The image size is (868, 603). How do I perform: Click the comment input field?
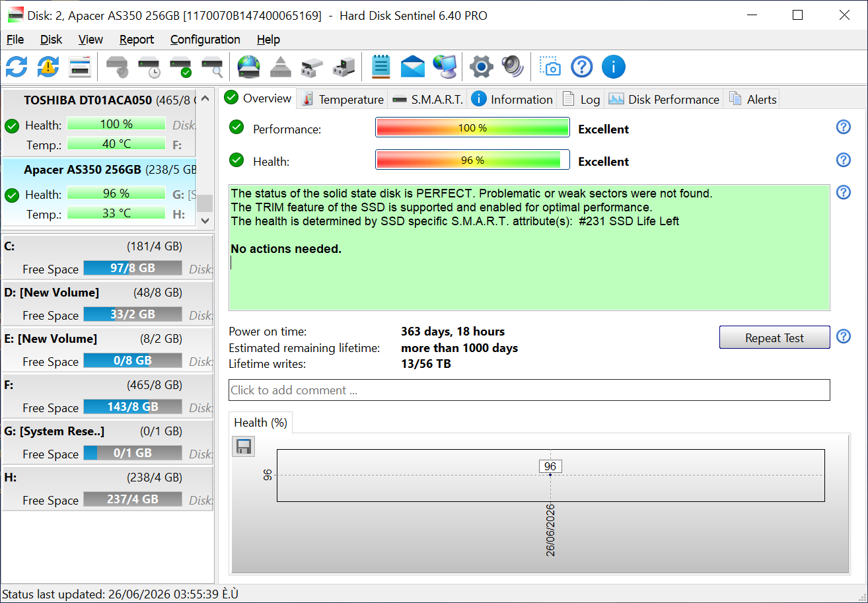coord(529,390)
